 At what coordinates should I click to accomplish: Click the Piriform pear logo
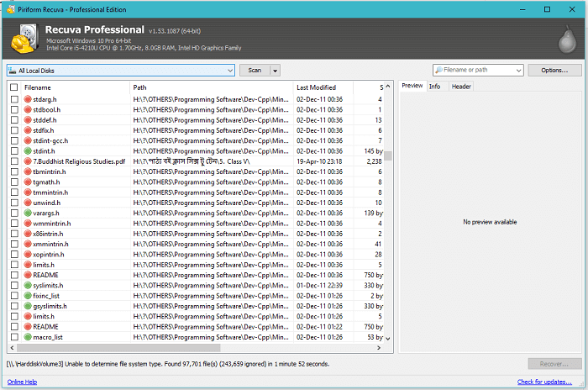[567, 40]
